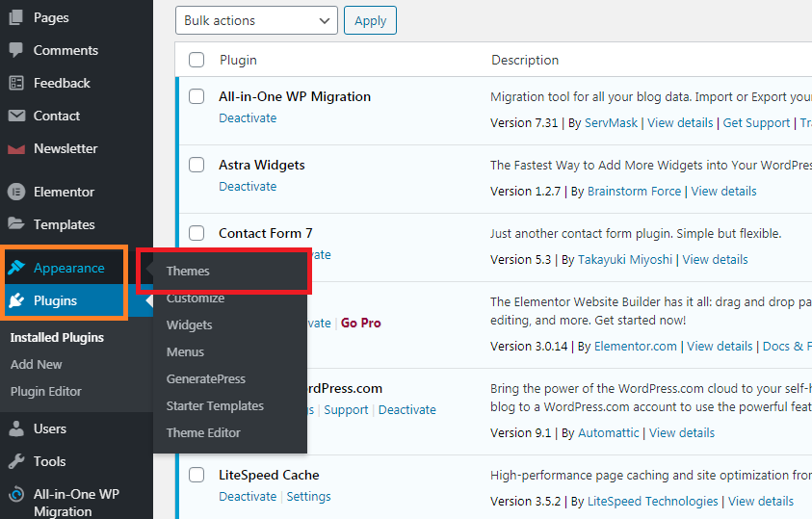Open Menus in the Appearance flyout

(x=185, y=351)
